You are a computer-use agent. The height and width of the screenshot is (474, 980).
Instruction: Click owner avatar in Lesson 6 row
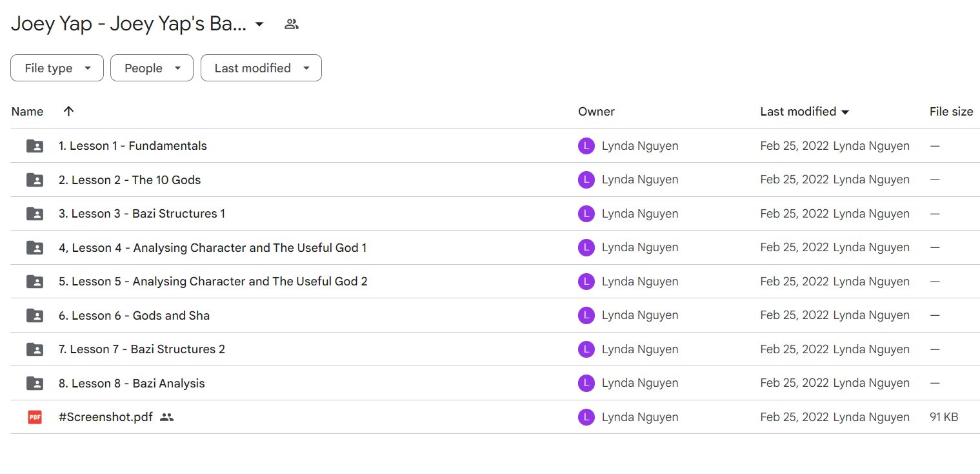[586, 315]
